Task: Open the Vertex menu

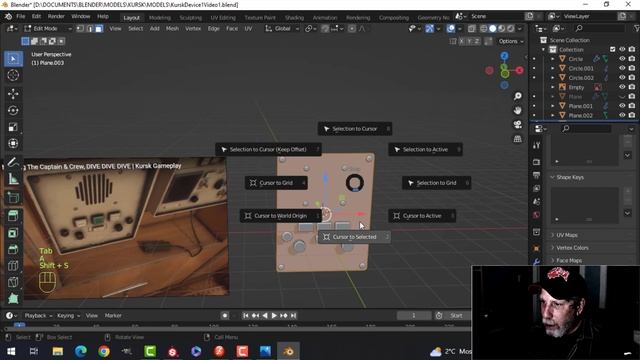Action: click(x=193, y=29)
